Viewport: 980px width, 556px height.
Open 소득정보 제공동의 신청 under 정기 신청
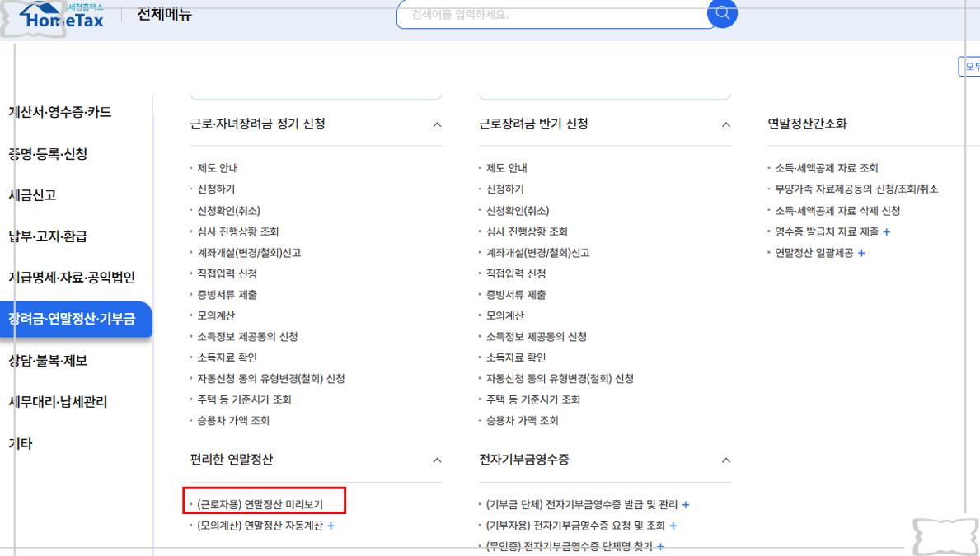(x=247, y=337)
